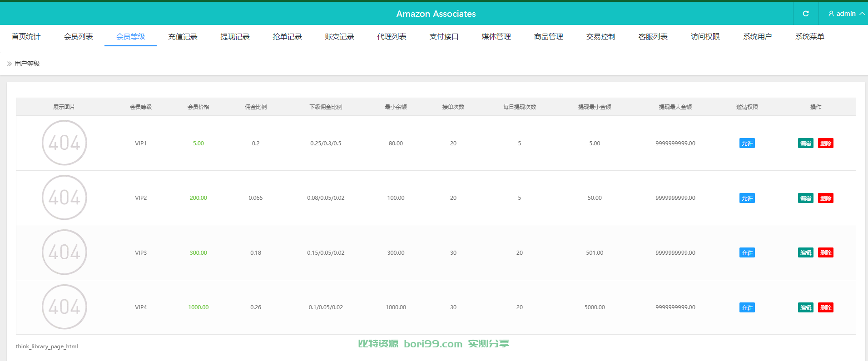The image size is (868, 361).
Task: Edit the VIP4 level
Action: pos(806,307)
